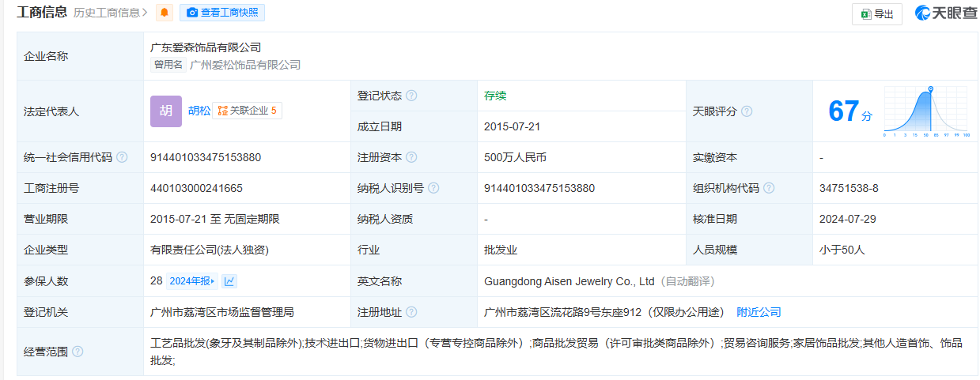The image size is (980, 380).
Task: Open 历史工商信息 link
Action: (111, 13)
